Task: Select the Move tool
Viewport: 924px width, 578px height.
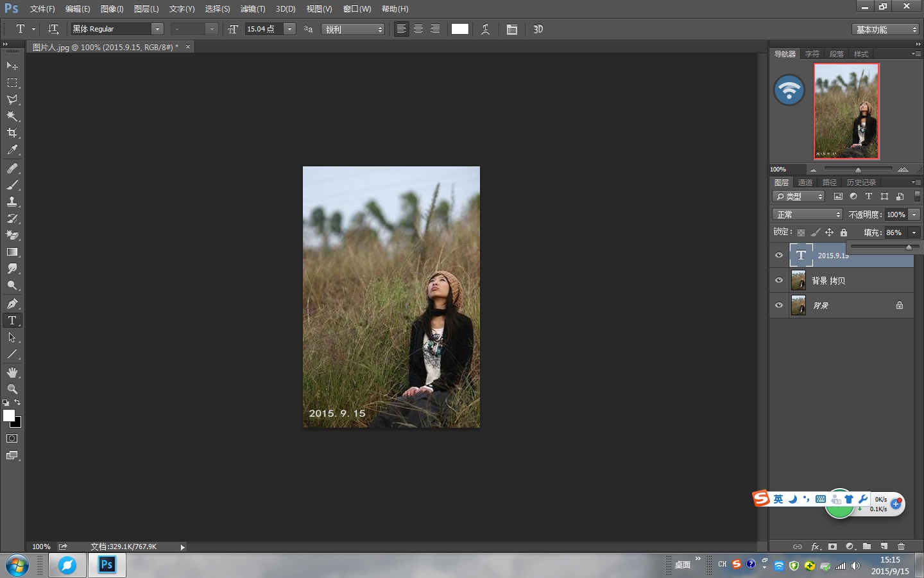Action: pyautogui.click(x=12, y=66)
